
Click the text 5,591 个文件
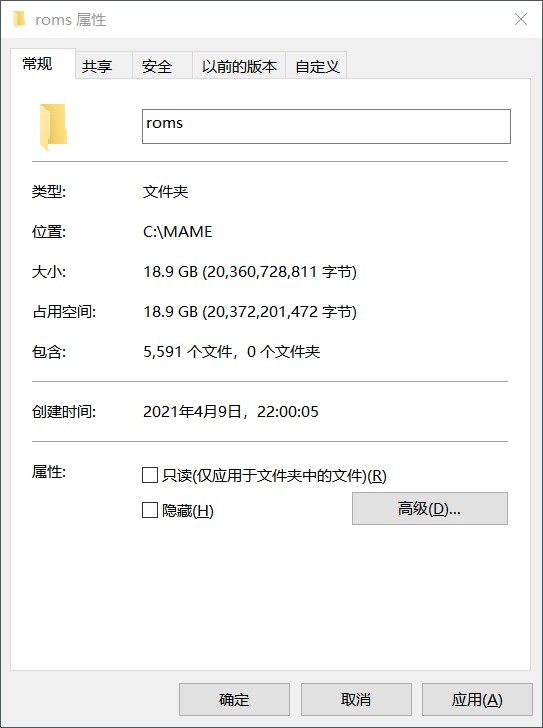[x=187, y=351]
